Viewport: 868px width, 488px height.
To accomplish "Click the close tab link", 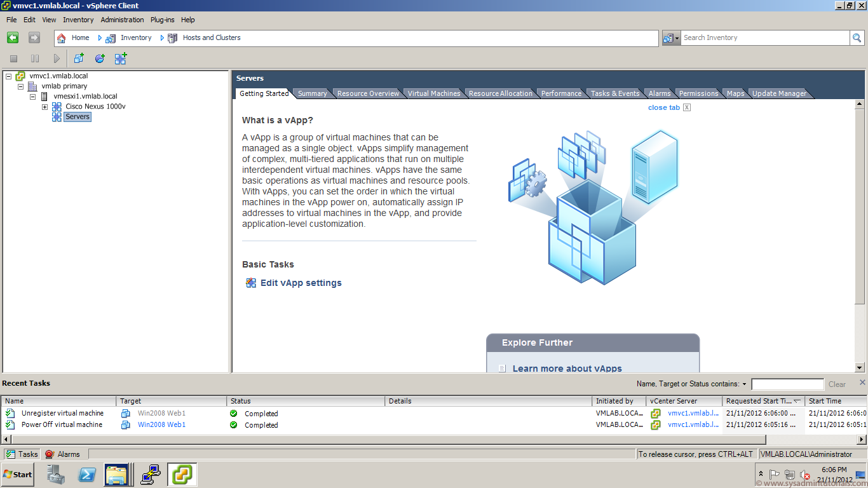I will tap(664, 107).
